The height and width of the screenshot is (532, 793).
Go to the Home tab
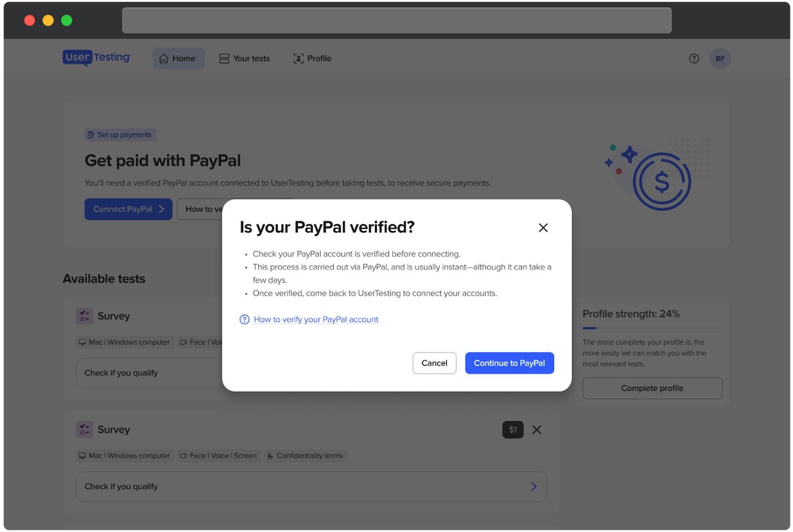[x=178, y=58]
